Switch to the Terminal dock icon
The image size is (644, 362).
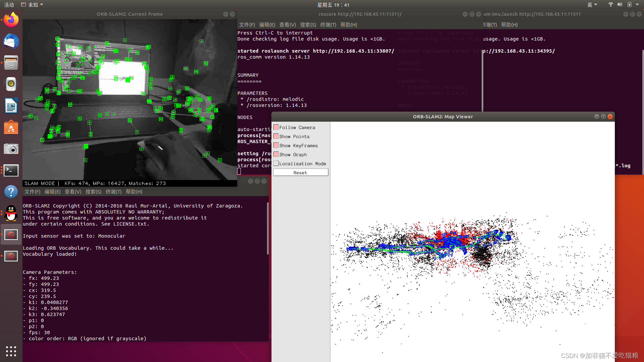[11, 170]
